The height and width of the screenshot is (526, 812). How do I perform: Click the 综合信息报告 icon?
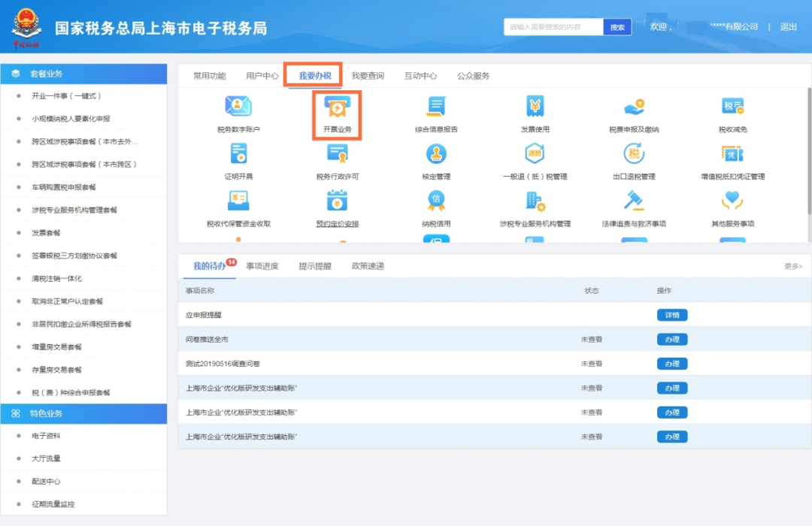click(x=436, y=107)
